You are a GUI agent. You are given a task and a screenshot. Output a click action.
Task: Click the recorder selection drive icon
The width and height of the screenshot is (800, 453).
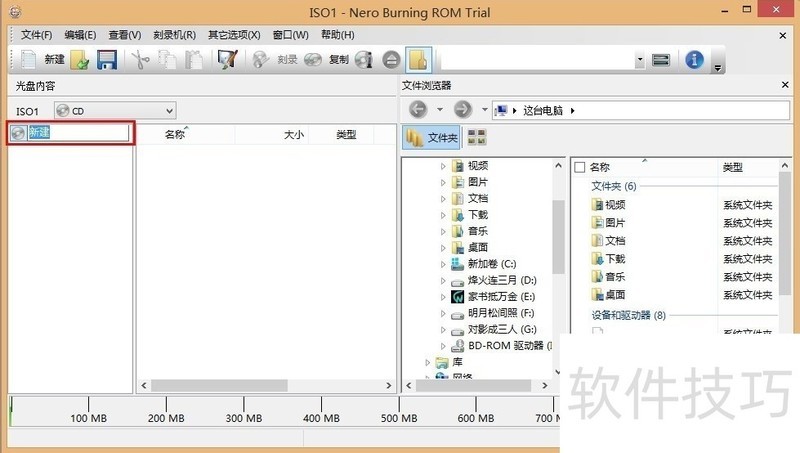[x=661, y=60]
